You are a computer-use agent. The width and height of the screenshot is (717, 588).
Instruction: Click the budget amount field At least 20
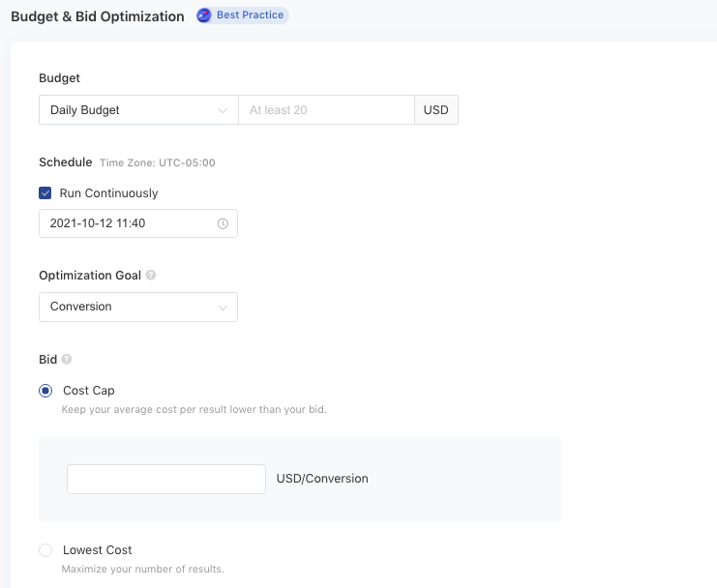point(326,109)
